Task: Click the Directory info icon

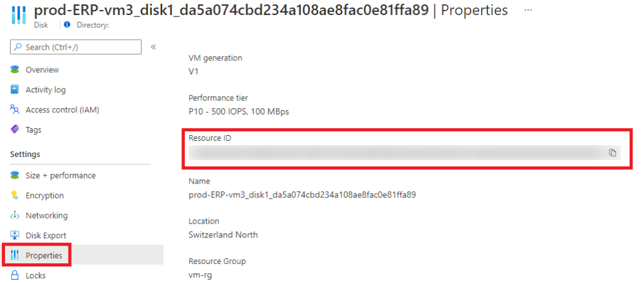Action: tap(67, 25)
